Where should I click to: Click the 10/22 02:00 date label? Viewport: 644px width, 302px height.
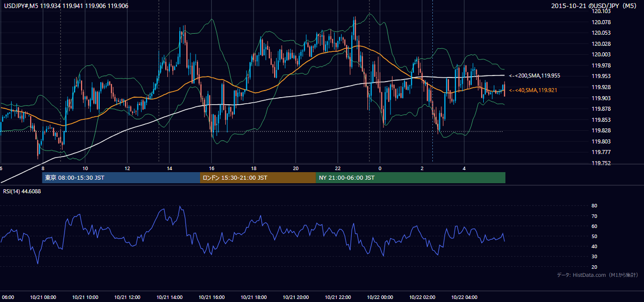point(422,297)
